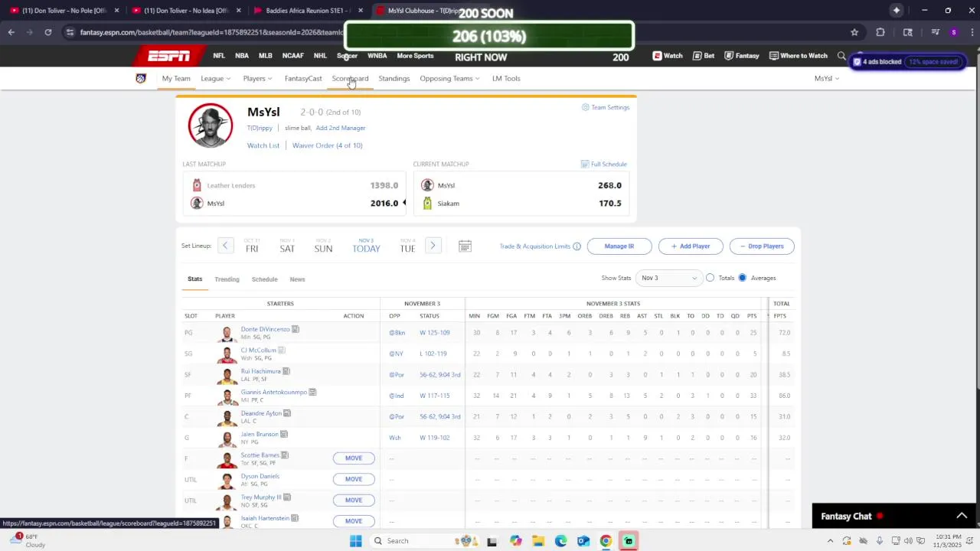The image size is (980, 551).
Task: Open news note icon for Deandre Ayton
Action: tap(287, 413)
